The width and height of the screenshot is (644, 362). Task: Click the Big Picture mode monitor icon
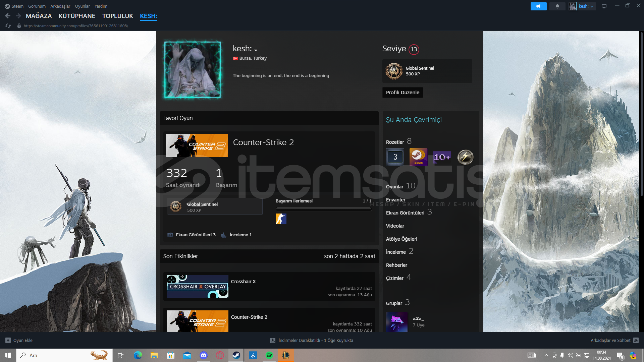(604, 6)
